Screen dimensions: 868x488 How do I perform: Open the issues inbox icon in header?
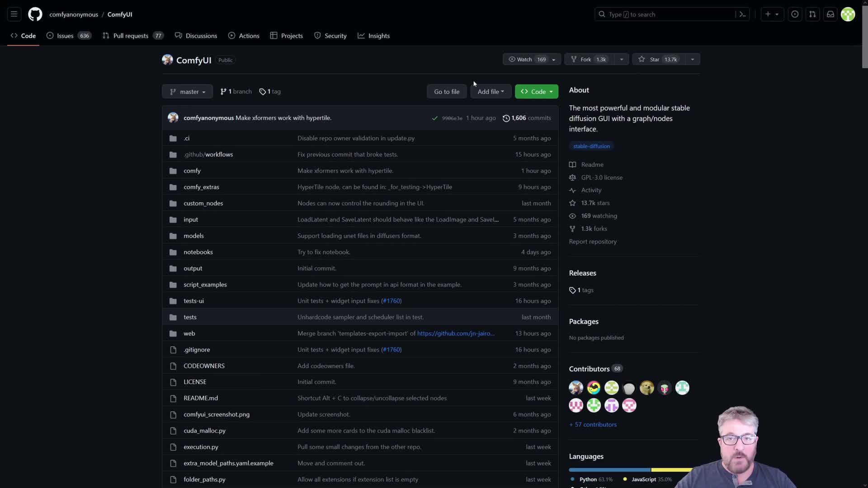(795, 14)
